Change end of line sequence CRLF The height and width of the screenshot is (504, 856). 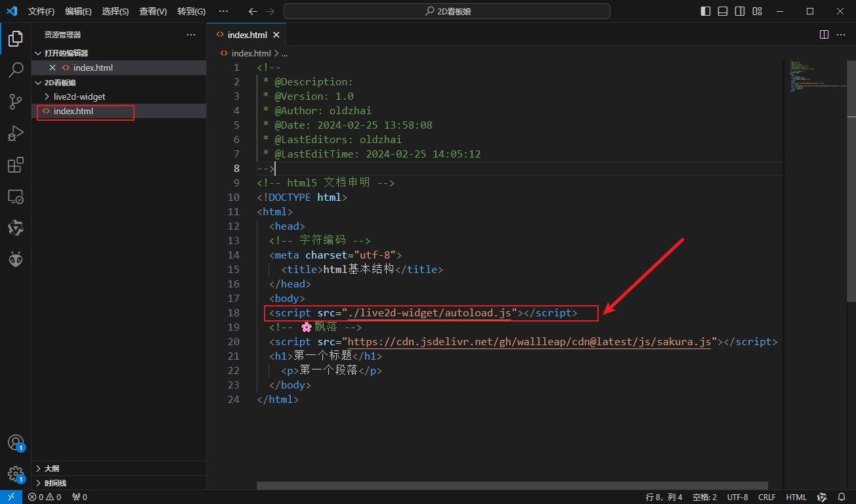click(767, 497)
